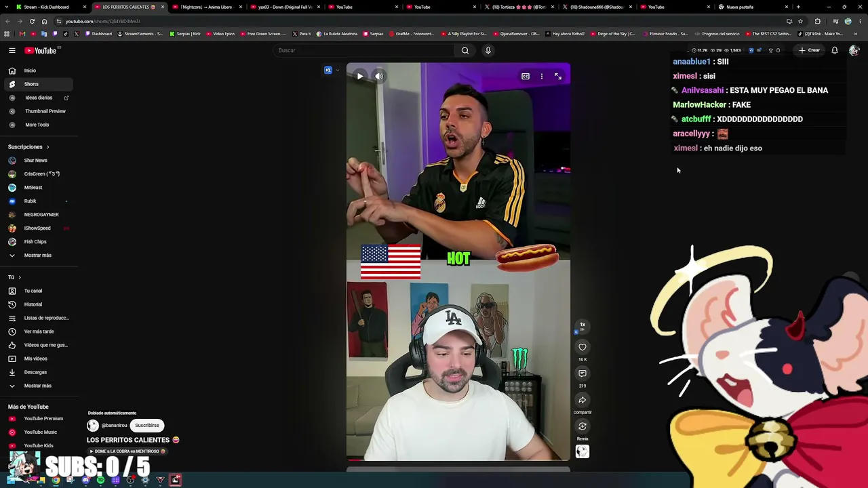
Task: Go to the YouTube home logo
Action: pyautogui.click(x=41, y=50)
